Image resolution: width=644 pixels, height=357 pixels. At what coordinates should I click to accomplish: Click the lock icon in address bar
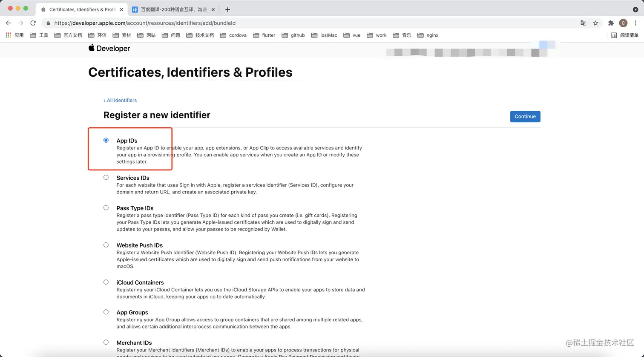coord(48,23)
